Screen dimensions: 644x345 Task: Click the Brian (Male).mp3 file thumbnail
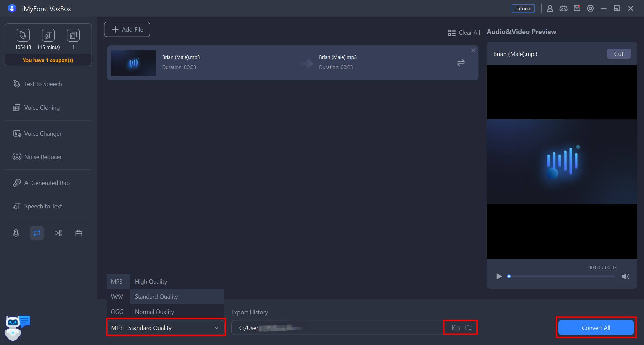[x=133, y=63]
